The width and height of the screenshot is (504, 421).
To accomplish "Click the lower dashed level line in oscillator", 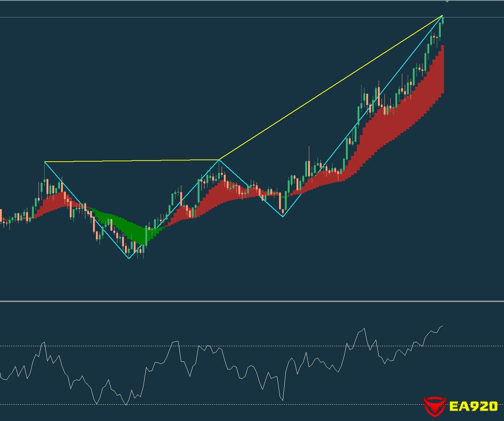I will point(254,404).
